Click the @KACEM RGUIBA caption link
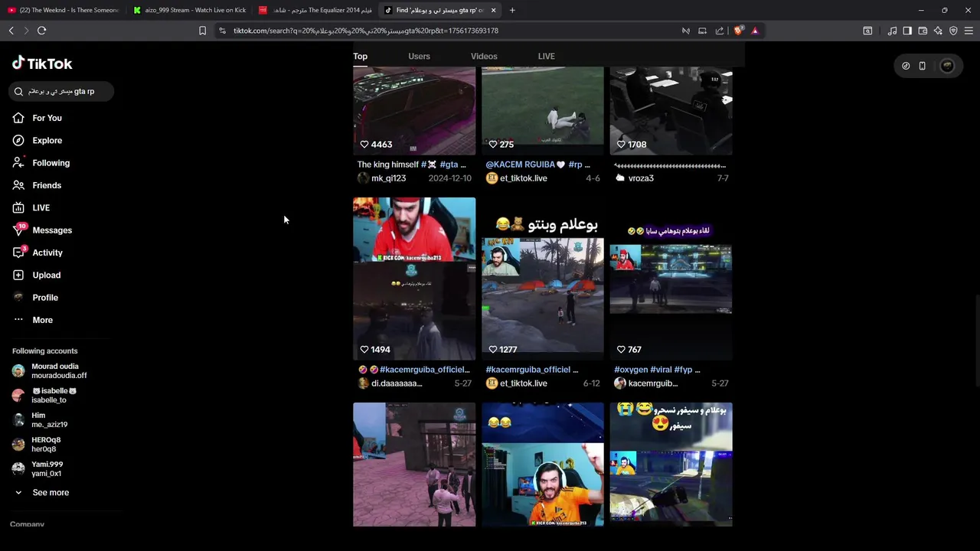 pyautogui.click(x=521, y=165)
